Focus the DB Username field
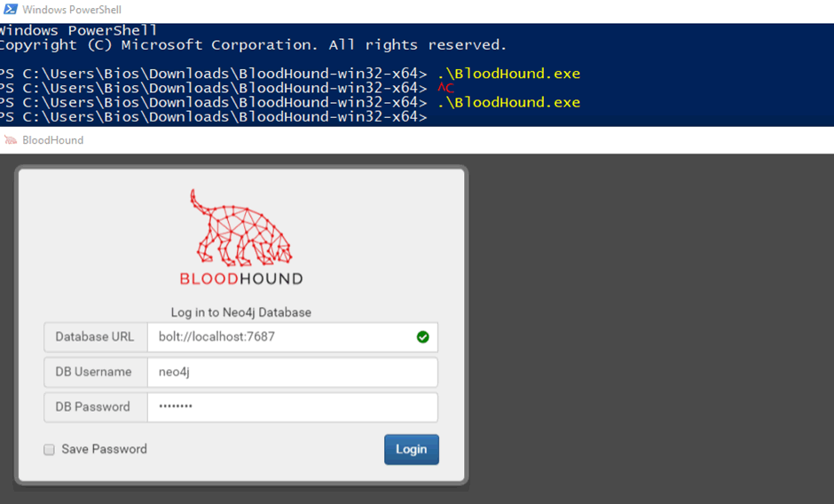The height and width of the screenshot is (504, 834). [293, 372]
